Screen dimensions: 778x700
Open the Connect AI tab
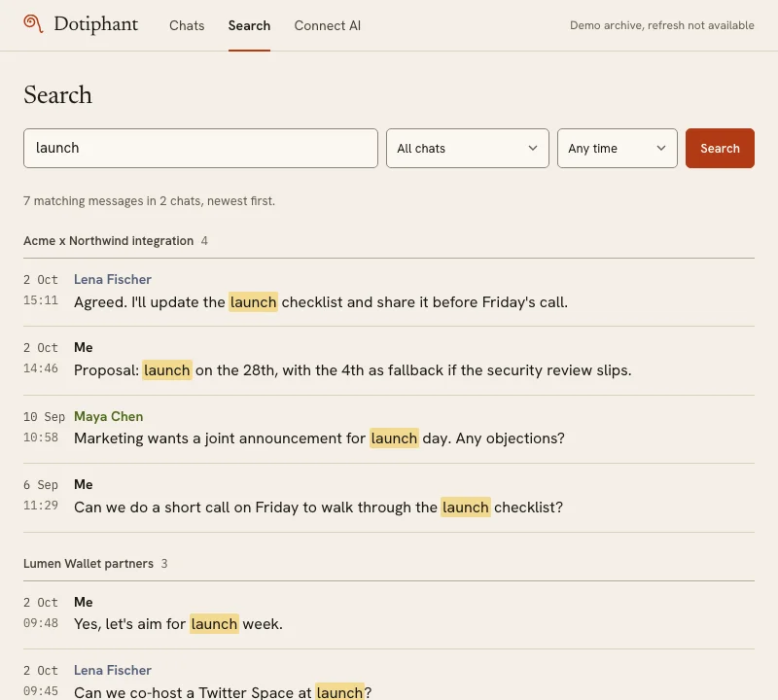pyautogui.click(x=328, y=25)
